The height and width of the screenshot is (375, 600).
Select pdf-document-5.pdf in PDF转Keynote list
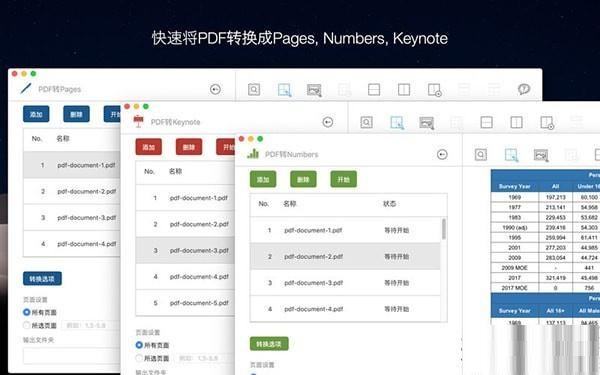pos(186,303)
